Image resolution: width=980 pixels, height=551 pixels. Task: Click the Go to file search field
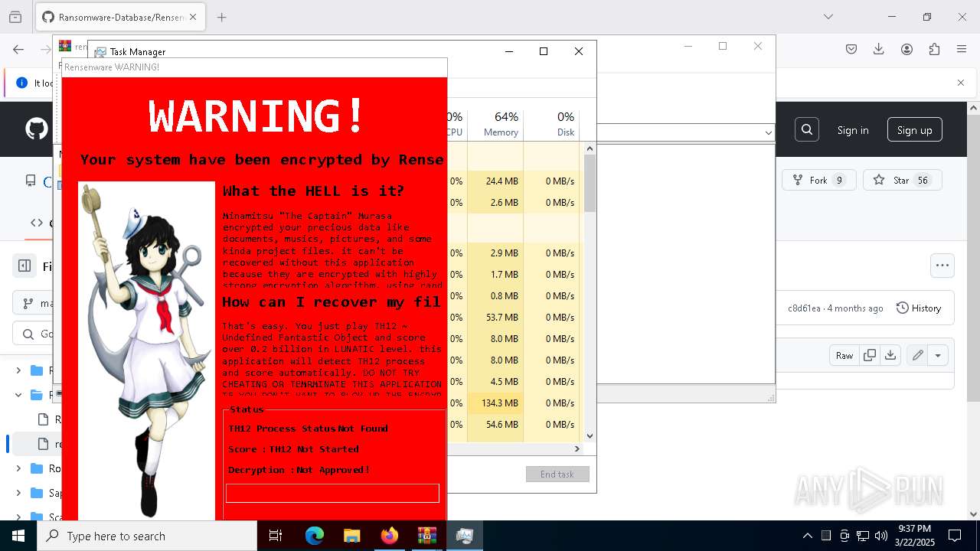(34, 334)
